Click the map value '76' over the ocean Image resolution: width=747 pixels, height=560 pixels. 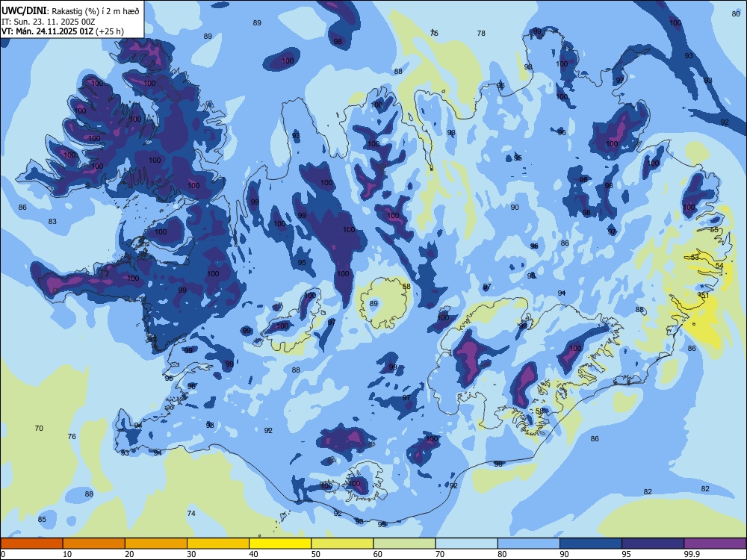(x=72, y=436)
